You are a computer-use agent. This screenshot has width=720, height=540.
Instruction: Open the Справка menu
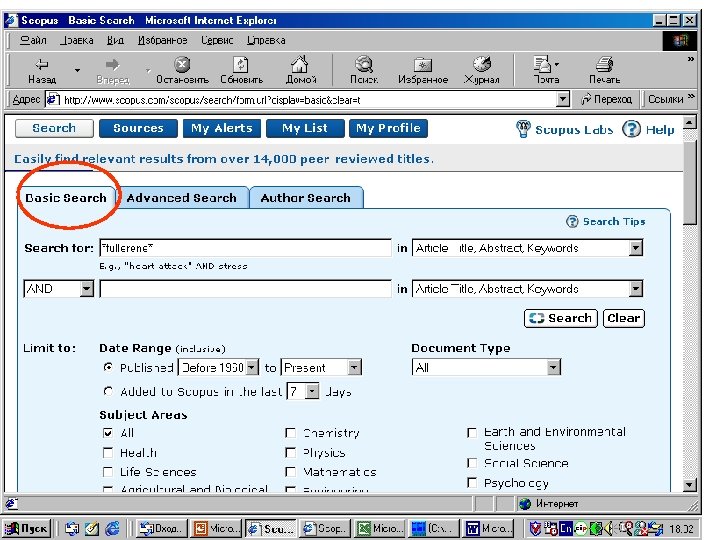click(x=266, y=40)
